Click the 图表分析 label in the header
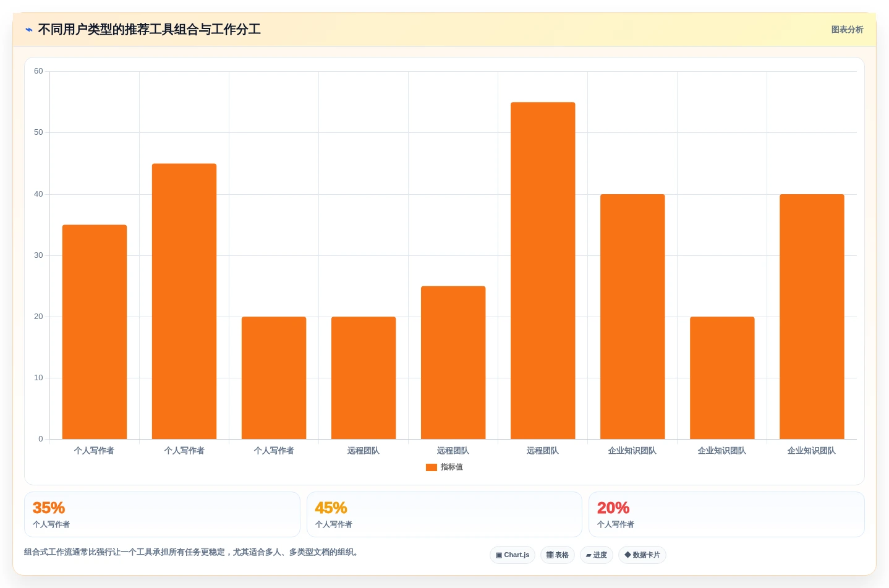The image size is (889, 588). tap(847, 30)
